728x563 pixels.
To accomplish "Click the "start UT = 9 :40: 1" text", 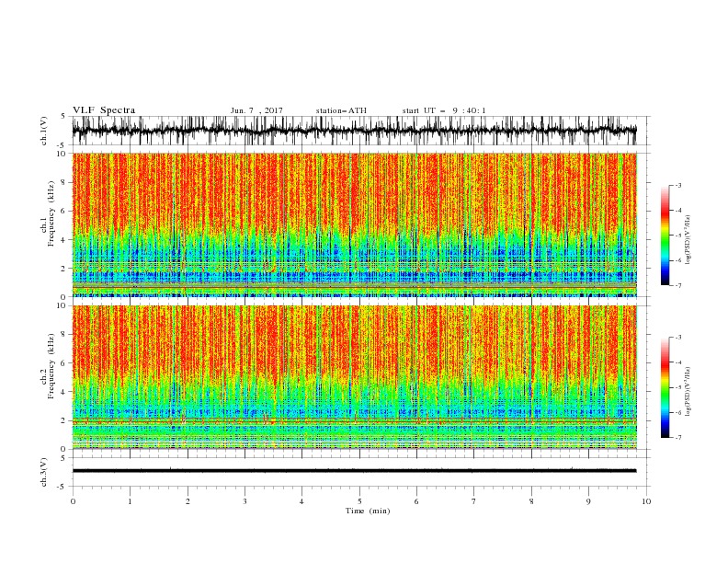I will 444,110.
